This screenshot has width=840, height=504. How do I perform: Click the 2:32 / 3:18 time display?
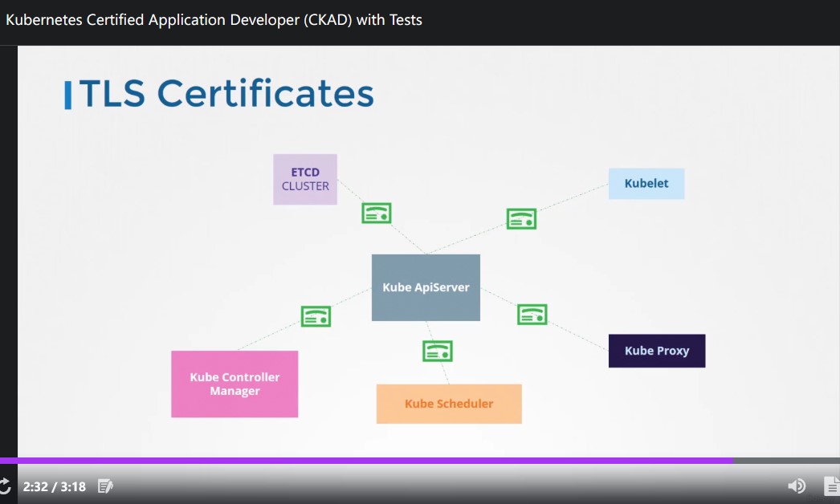54,486
